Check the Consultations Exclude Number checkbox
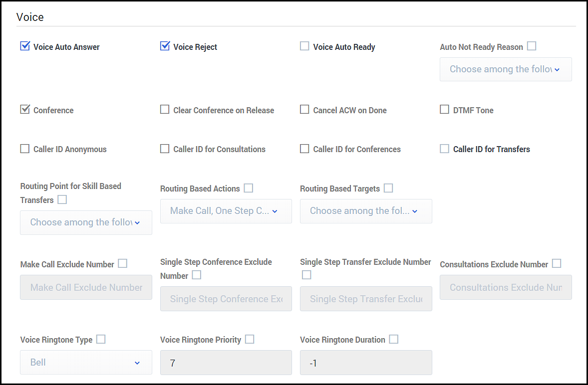Image resolution: width=588 pixels, height=385 pixels. (x=557, y=263)
